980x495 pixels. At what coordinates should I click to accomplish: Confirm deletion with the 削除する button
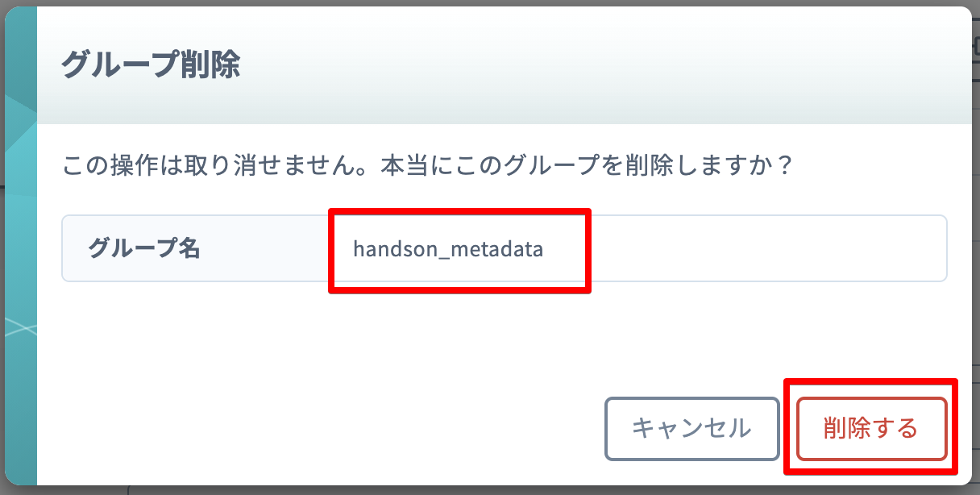point(871,428)
